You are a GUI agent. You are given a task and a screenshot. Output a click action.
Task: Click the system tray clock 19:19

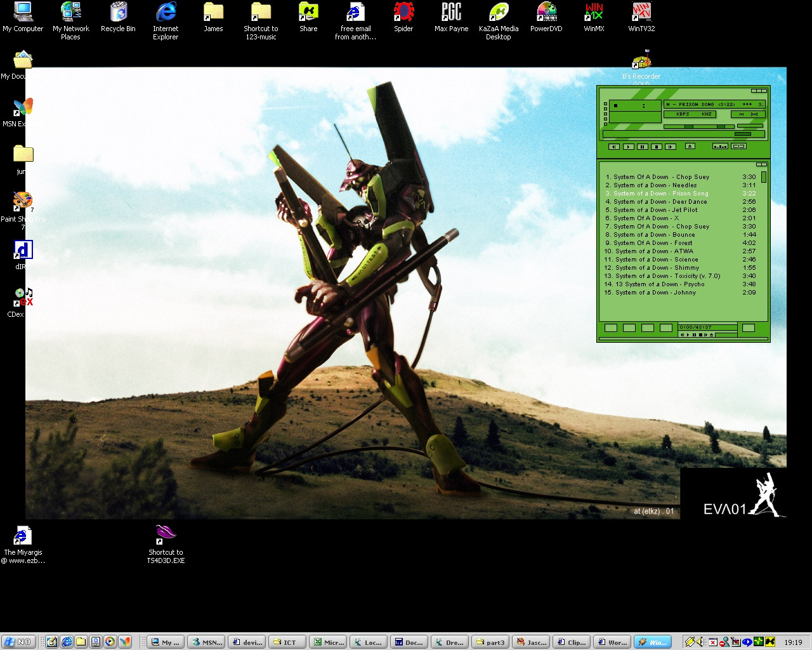point(793,642)
